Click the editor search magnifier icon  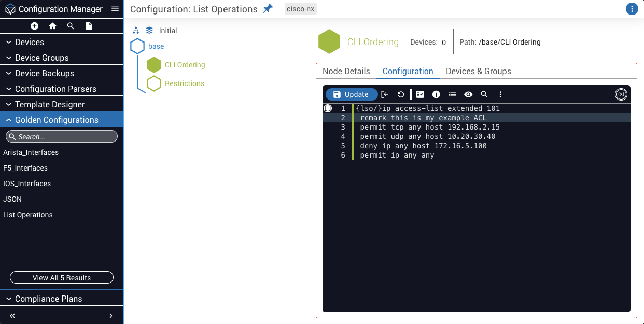pos(484,94)
